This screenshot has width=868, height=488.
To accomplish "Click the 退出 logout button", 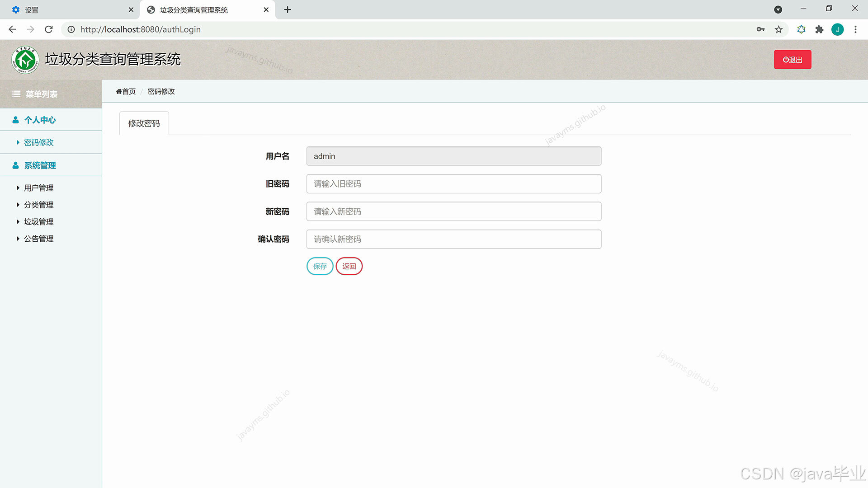I will 793,60.
